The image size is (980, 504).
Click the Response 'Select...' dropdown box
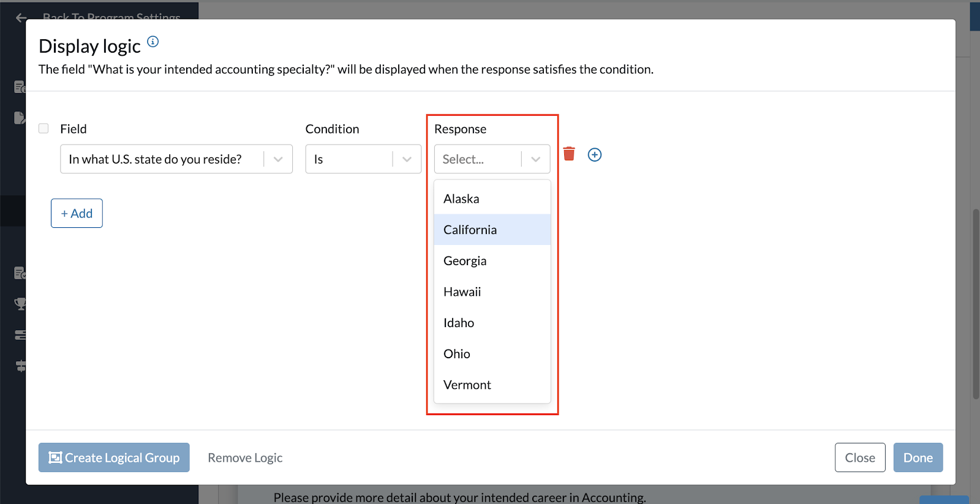(491, 159)
